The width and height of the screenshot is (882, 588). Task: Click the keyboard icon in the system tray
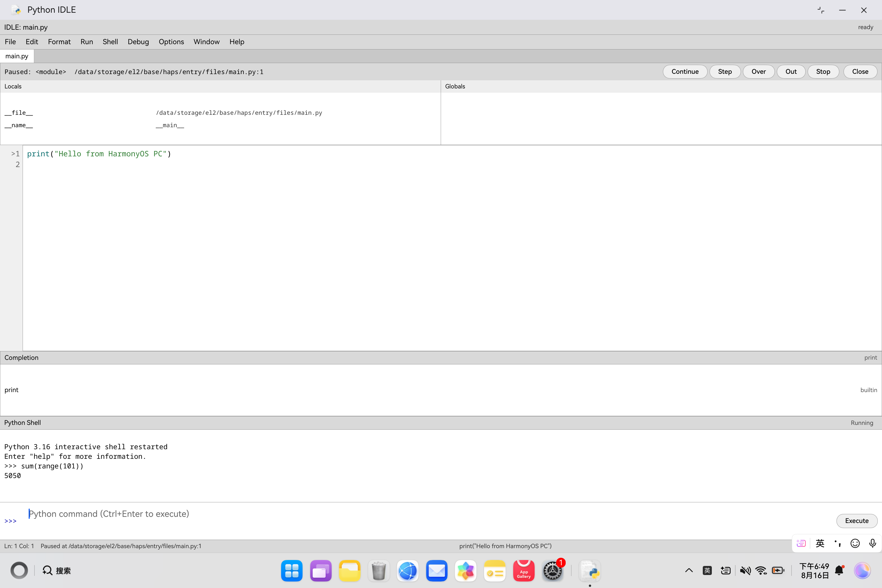[x=726, y=570]
